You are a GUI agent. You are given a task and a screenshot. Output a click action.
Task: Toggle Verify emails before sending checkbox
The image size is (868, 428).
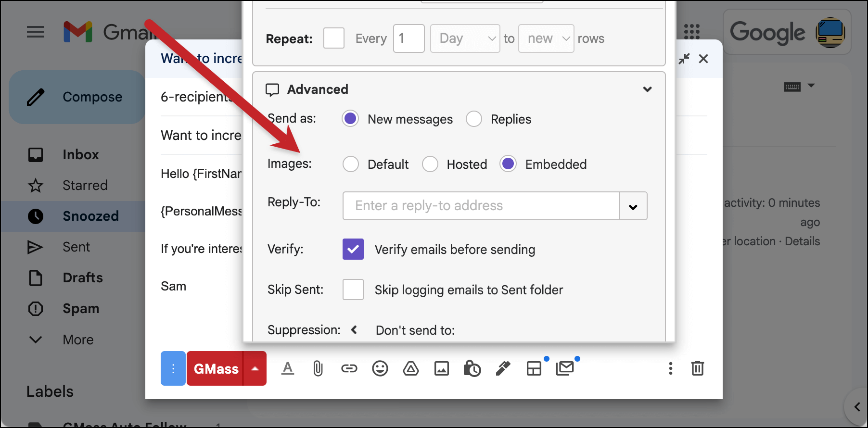(353, 249)
